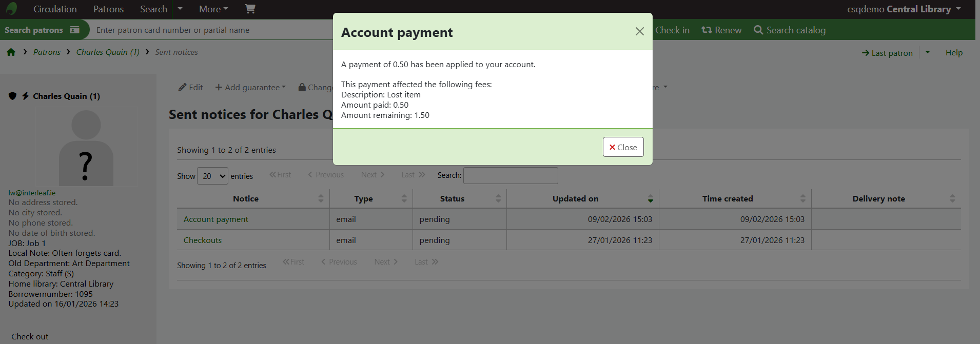Expand the dropdown arrow next to Last patron
The height and width of the screenshot is (344, 980).
(928, 52)
